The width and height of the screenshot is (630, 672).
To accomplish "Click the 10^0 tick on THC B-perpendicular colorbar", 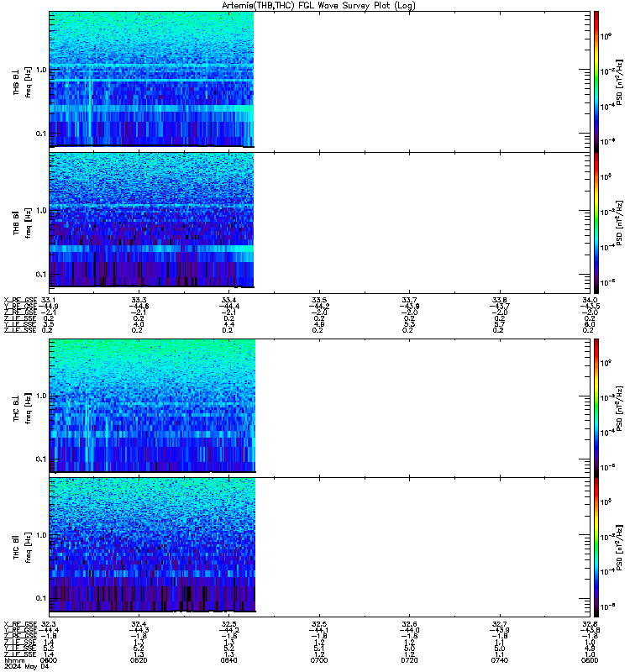I will tap(606, 363).
